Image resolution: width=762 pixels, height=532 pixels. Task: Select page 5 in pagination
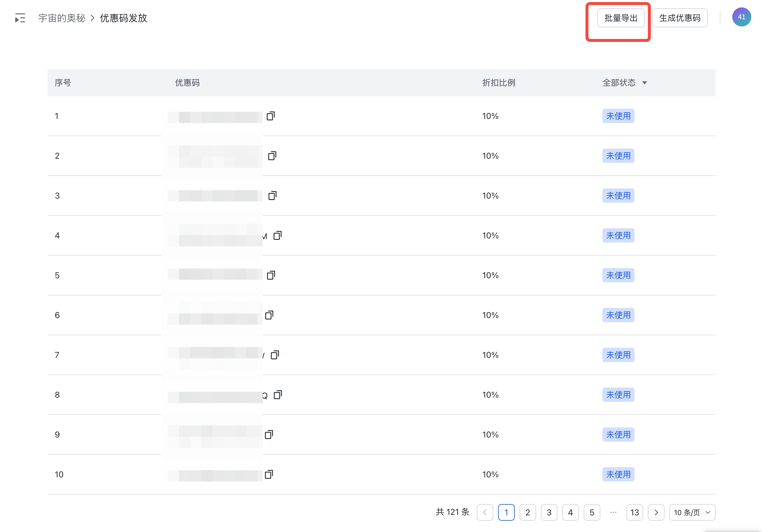point(591,512)
